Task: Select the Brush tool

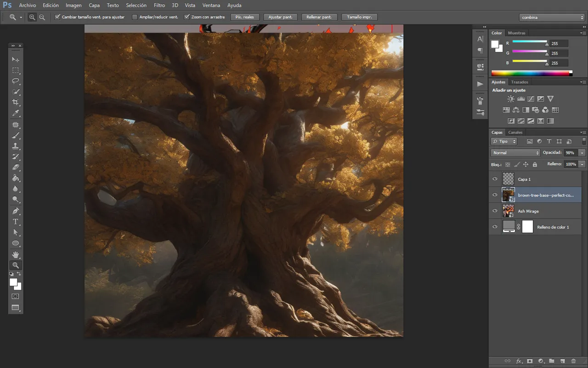Action: point(16,136)
